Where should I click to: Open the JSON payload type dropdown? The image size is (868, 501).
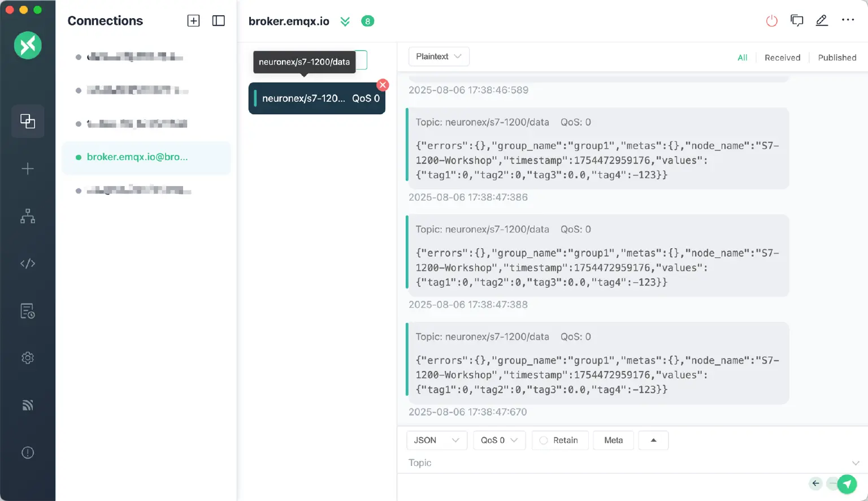436,440
